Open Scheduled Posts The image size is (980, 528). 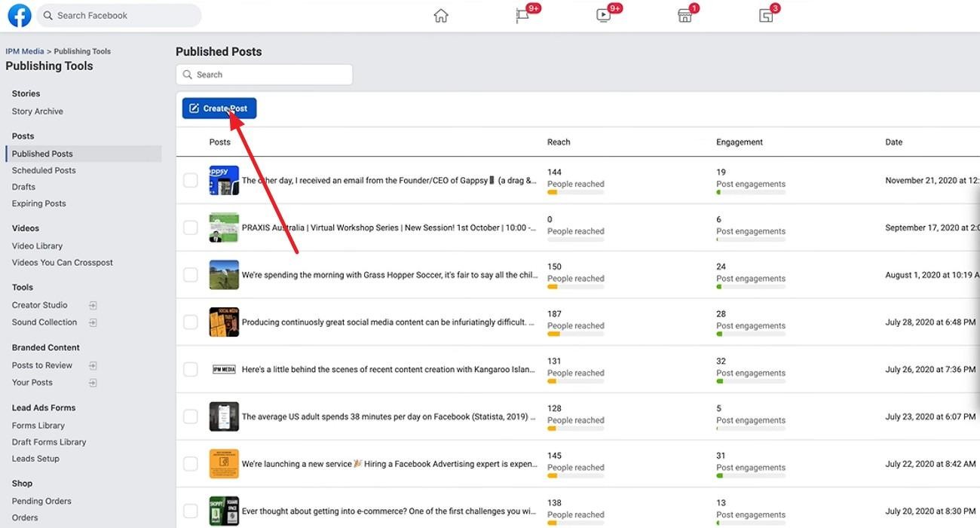(x=44, y=170)
